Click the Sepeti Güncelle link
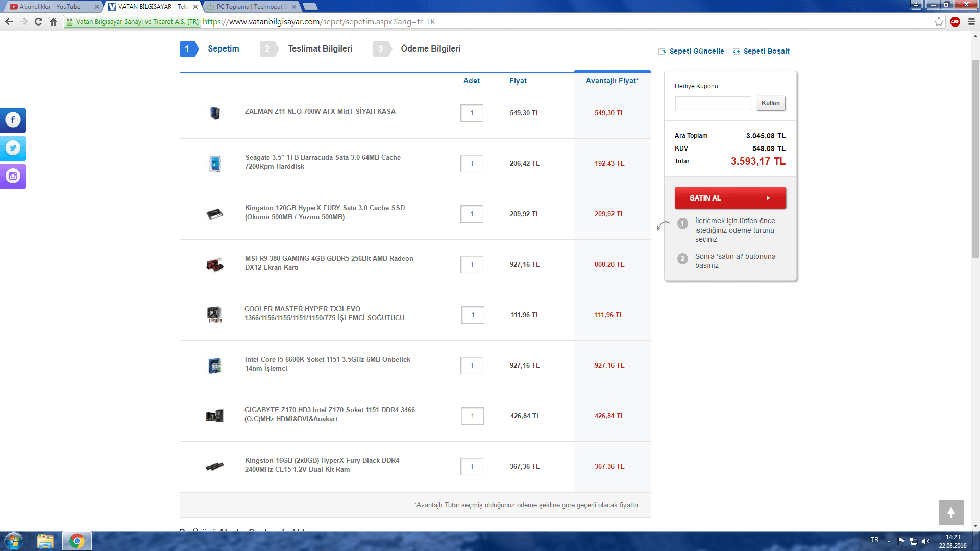Screen dimensions: 980x551 [x=696, y=51]
